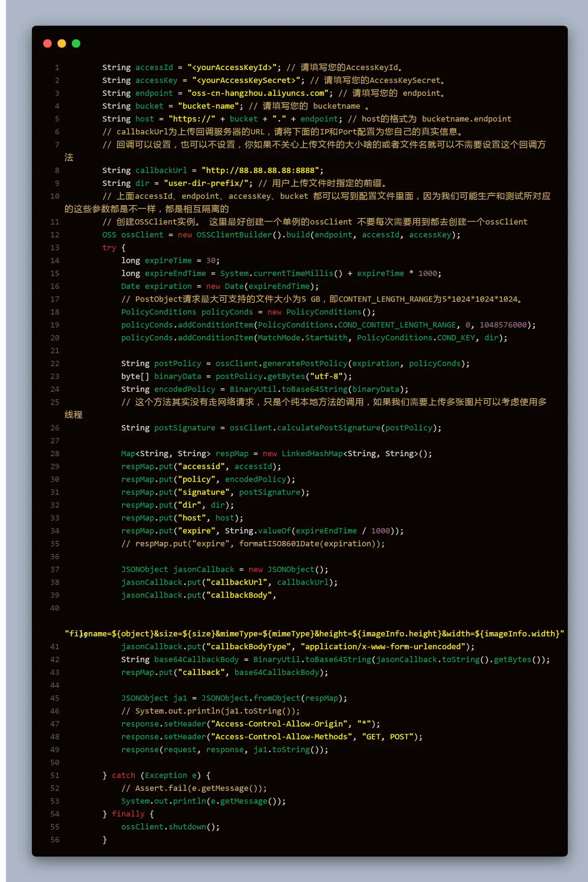Click the yellow minimize dot

click(x=62, y=44)
